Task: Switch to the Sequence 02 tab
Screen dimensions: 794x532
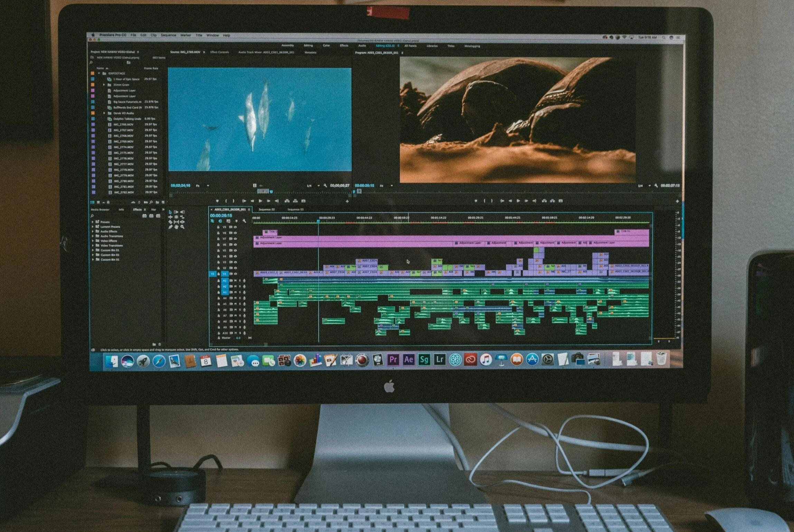Action: [x=266, y=209]
